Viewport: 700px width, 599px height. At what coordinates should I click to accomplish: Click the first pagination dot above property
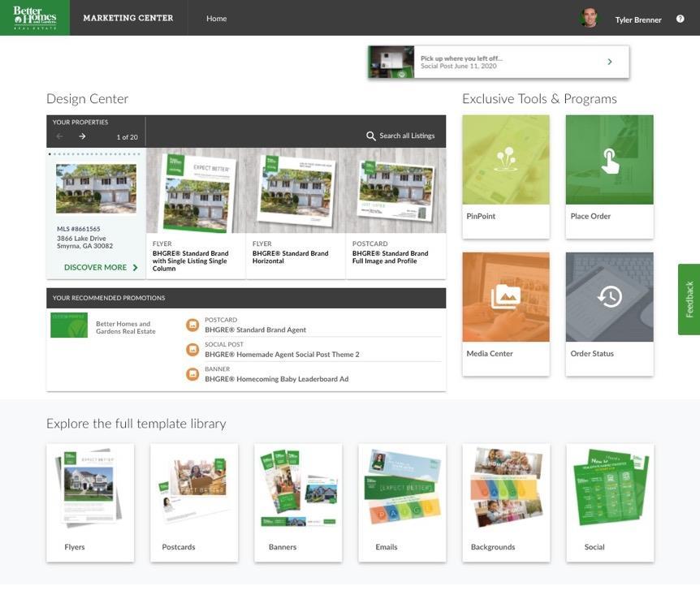(x=50, y=154)
